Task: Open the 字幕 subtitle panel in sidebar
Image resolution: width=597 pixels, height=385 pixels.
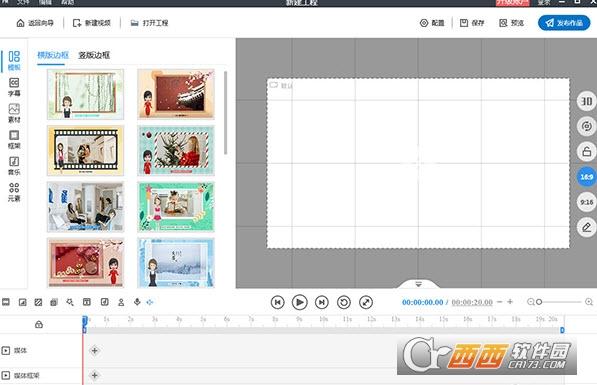Action: (x=14, y=87)
